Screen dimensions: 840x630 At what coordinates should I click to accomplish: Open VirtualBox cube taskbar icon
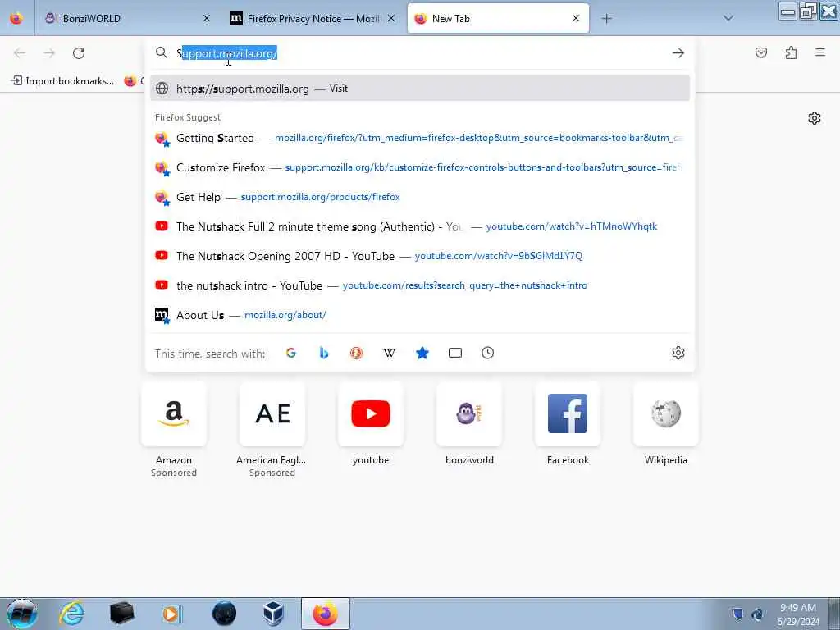(x=273, y=614)
